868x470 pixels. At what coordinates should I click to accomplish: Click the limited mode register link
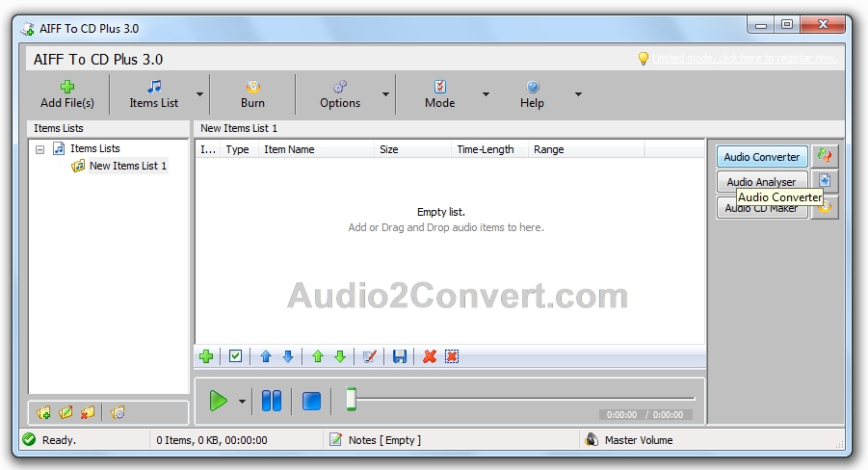[745, 58]
